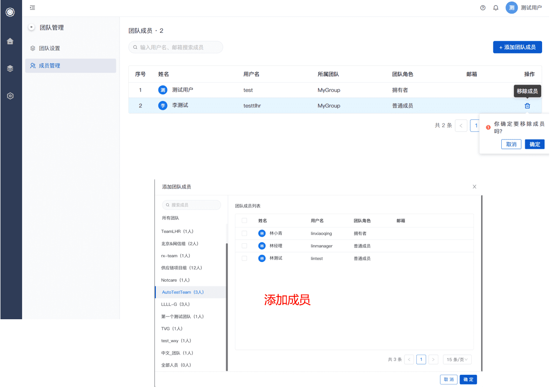
Task: Click the team list scrollbar in dialog
Action: tap(227, 307)
